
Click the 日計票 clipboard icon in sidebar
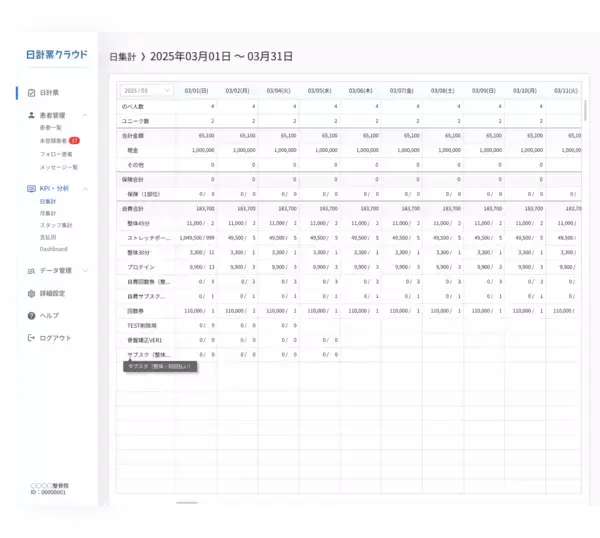tap(31, 93)
